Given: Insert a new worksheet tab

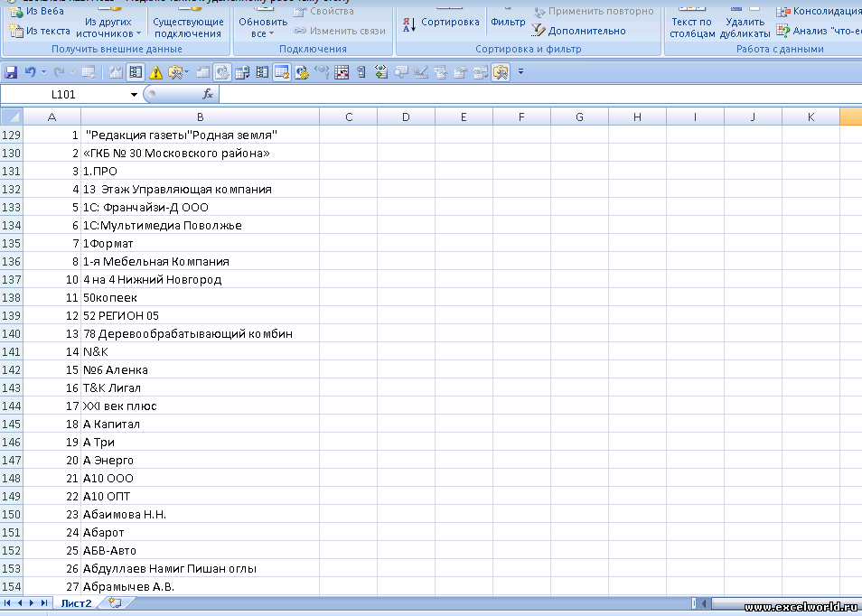Looking at the screenshot, I should click(116, 603).
